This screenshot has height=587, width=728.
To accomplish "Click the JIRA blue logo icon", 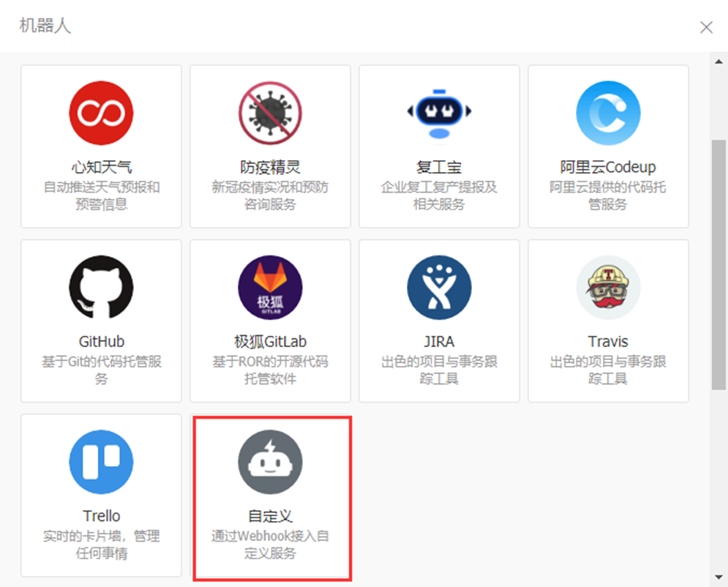I will 439,287.
